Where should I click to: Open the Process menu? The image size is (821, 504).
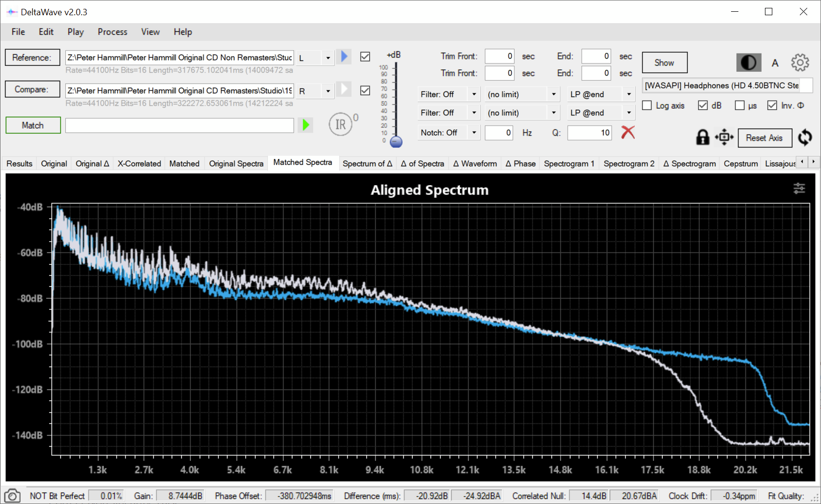[x=113, y=32]
